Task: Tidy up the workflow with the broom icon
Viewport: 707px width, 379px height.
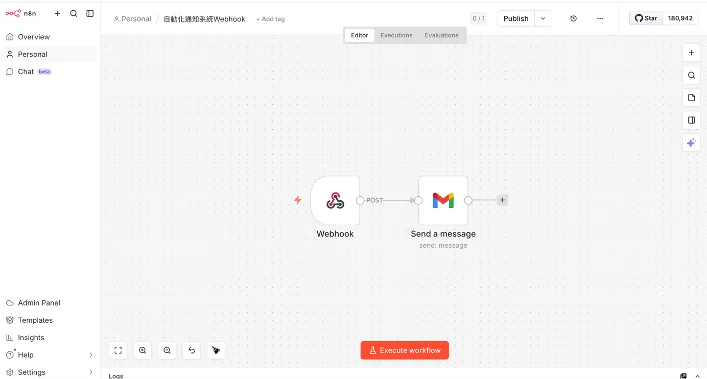Action: [x=216, y=351]
